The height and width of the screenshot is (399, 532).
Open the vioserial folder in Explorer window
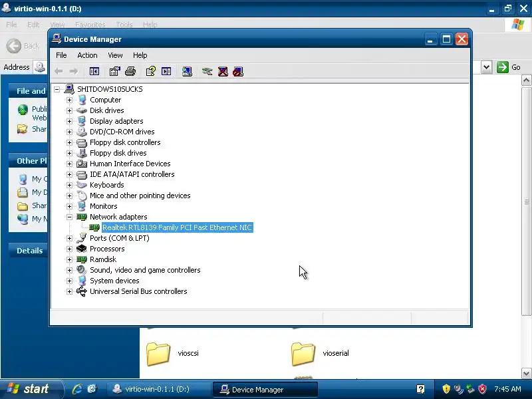pyautogui.click(x=303, y=354)
